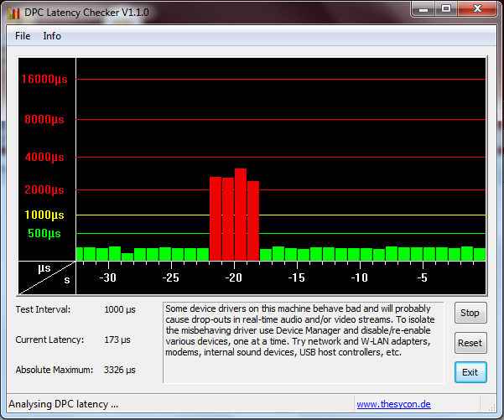Select the Current Latency value
This screenshot has width=504, height=420.
coord(118,340)
